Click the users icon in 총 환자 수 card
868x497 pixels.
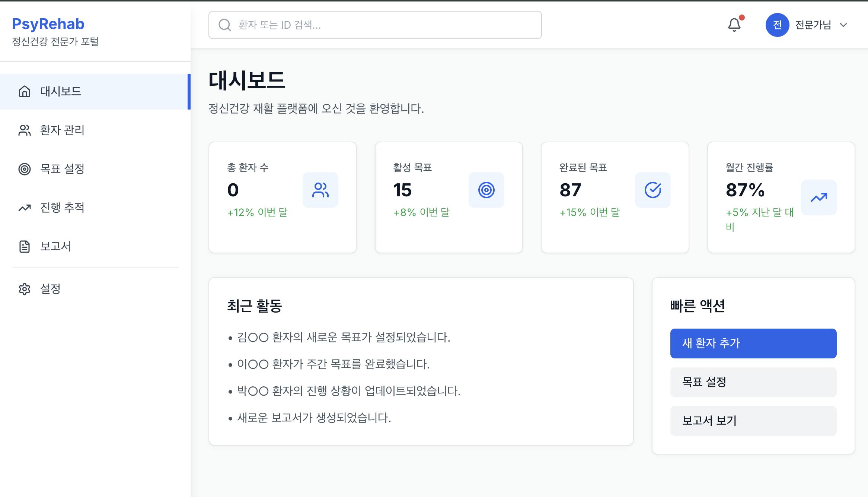[320, 190]
